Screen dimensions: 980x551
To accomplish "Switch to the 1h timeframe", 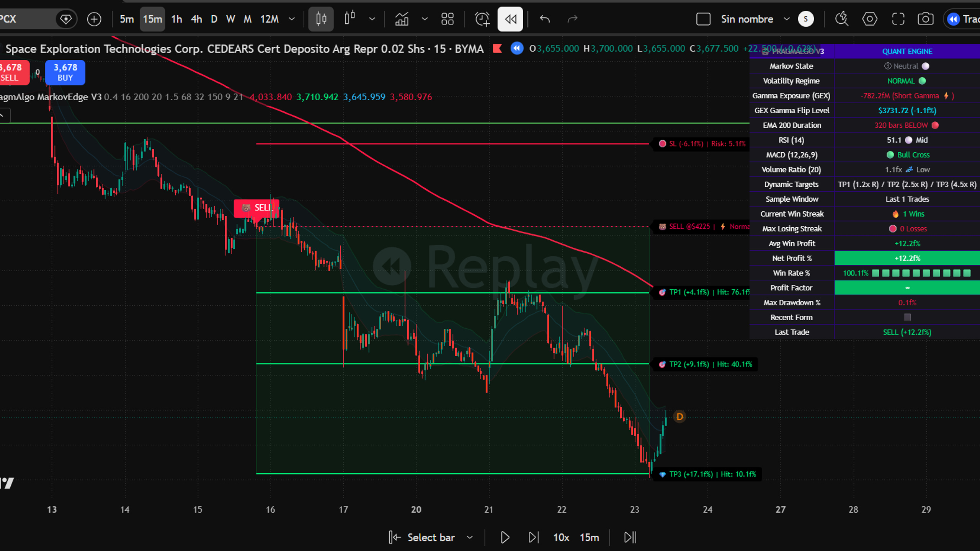I will pyautogui.click(x=176, y=19).
